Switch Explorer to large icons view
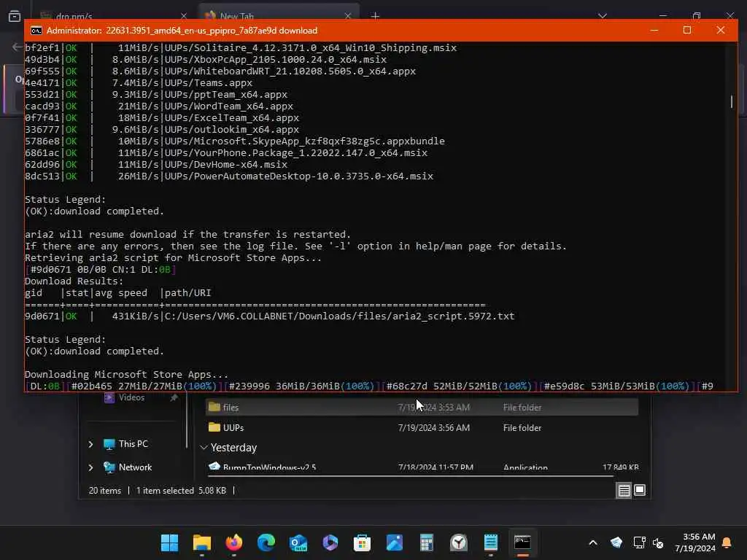The height and width of the screenshot is (560, 747). tap(640, 490)
